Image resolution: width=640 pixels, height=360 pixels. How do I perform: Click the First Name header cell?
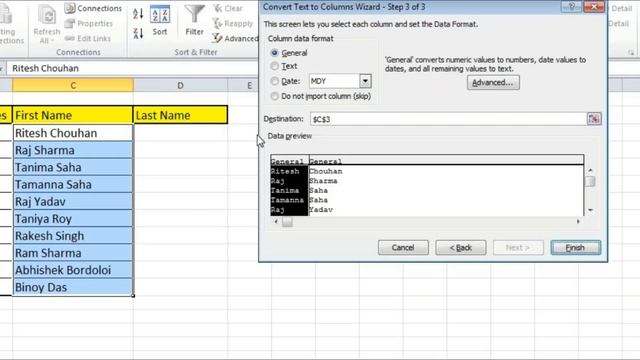73,115
